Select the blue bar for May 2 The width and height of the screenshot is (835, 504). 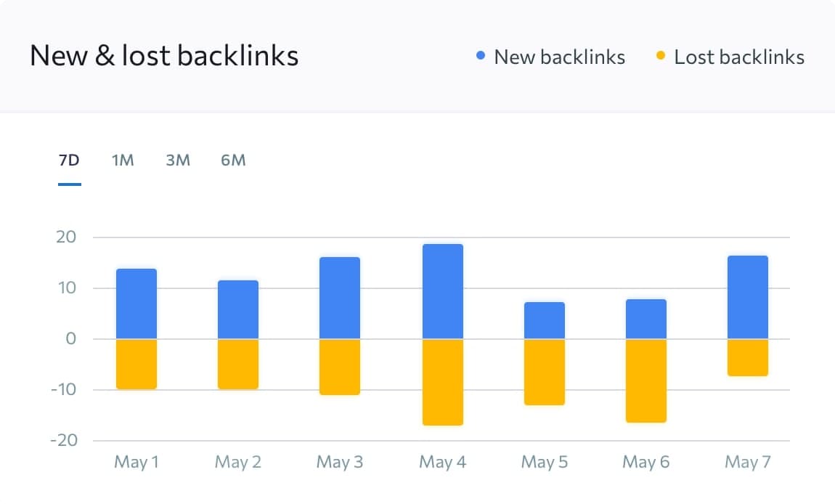point(238,309)
